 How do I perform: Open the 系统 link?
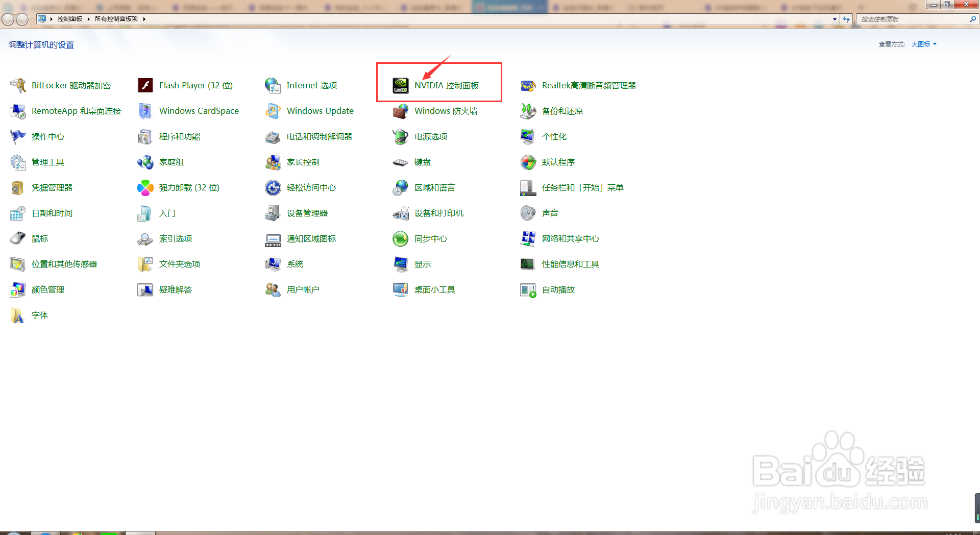[x=295, y=264]
